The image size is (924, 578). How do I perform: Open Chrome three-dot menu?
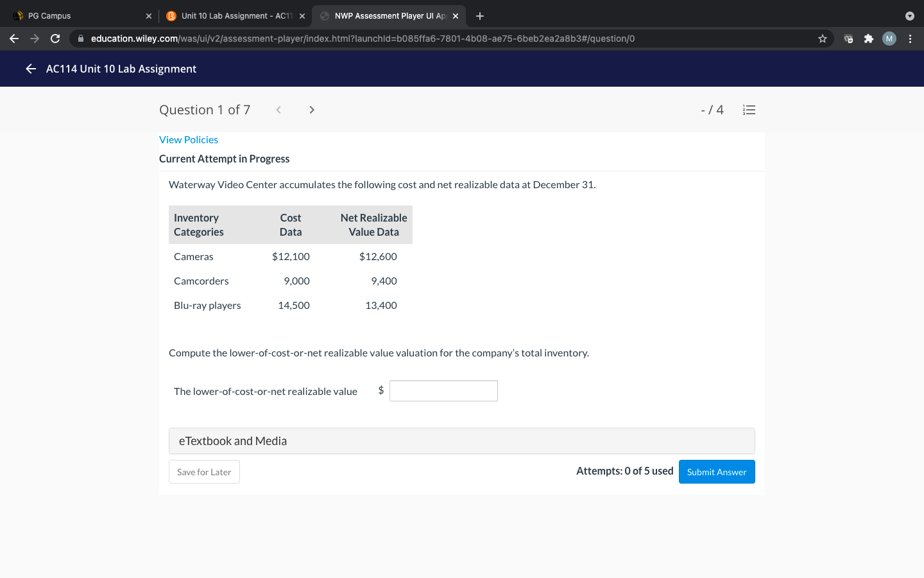[910, 39]
